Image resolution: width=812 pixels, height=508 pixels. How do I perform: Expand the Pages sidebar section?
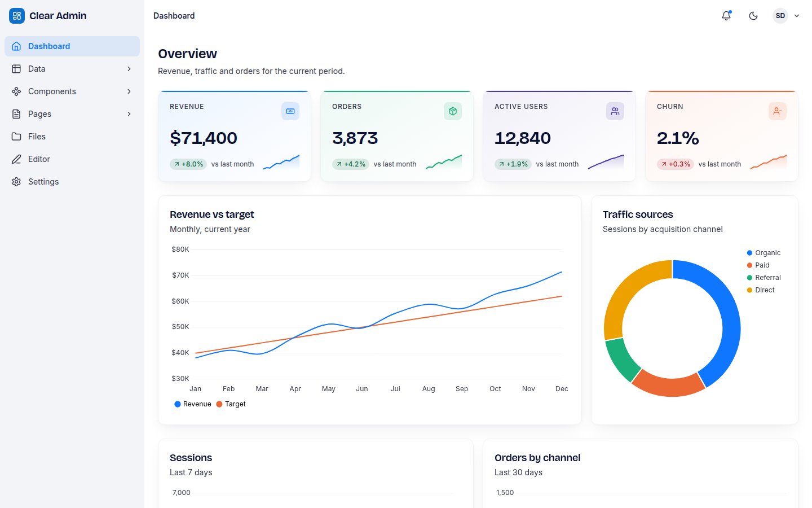tap(72, 114)
